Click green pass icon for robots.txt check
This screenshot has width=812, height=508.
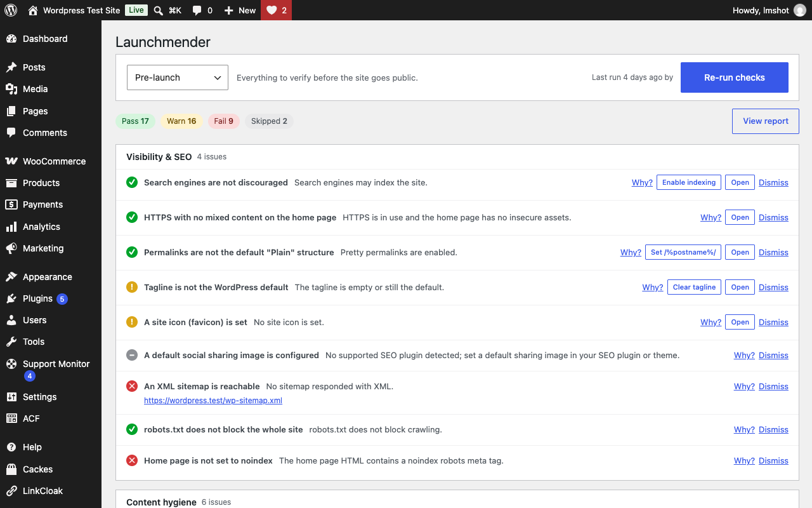tap(132, 429)
